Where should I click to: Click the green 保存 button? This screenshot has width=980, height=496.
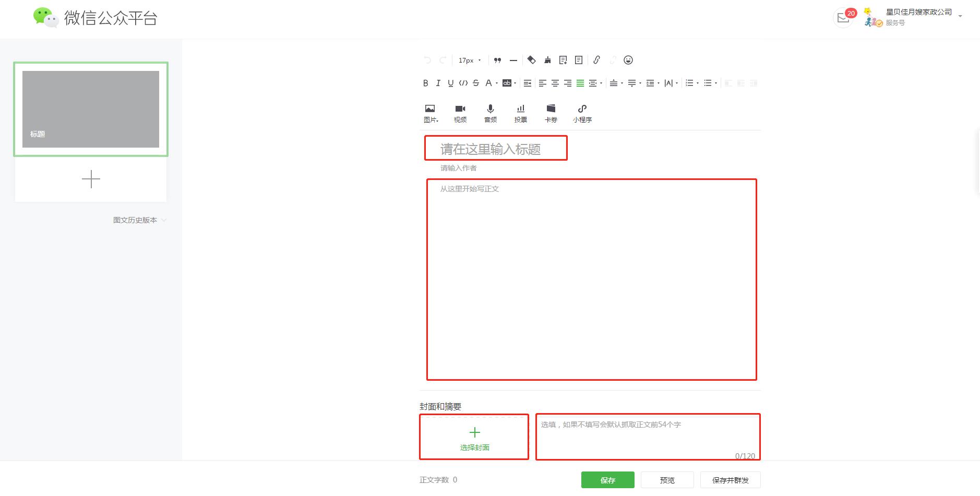pyautogui.click(x=608, y=480)
